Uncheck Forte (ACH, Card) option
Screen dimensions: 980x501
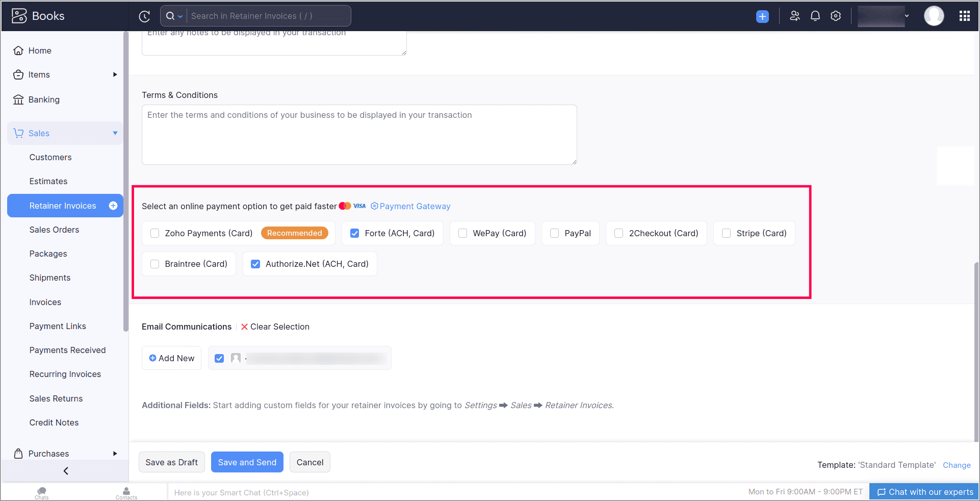tap(354, 233)
